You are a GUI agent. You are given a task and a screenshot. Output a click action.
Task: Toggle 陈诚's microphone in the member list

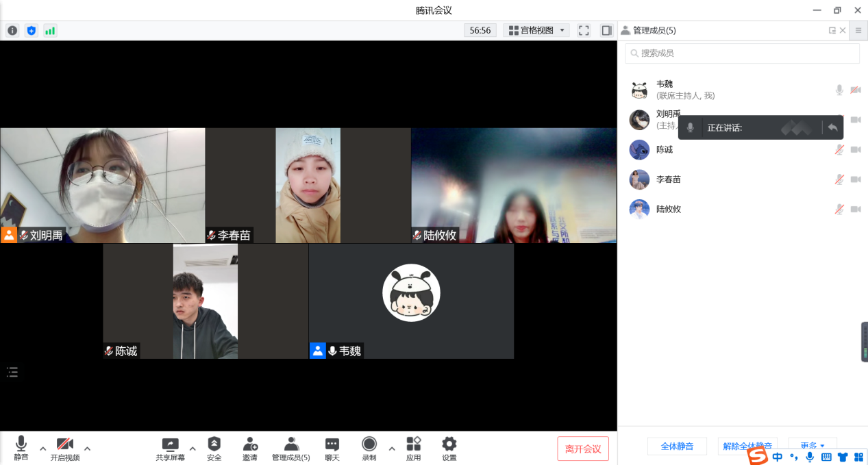(839, 150)
